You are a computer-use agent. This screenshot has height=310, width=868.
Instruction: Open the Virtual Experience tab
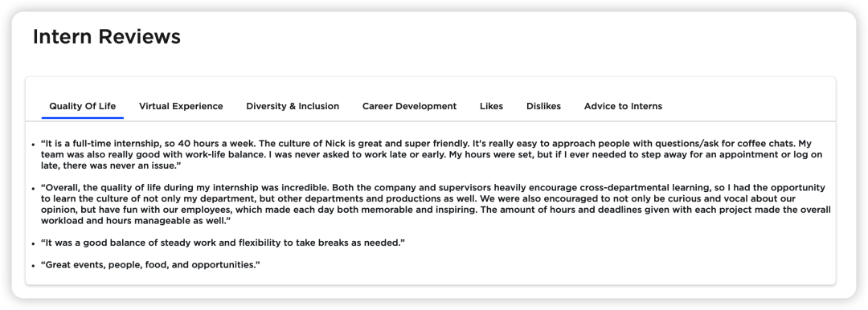coord(181,106)
